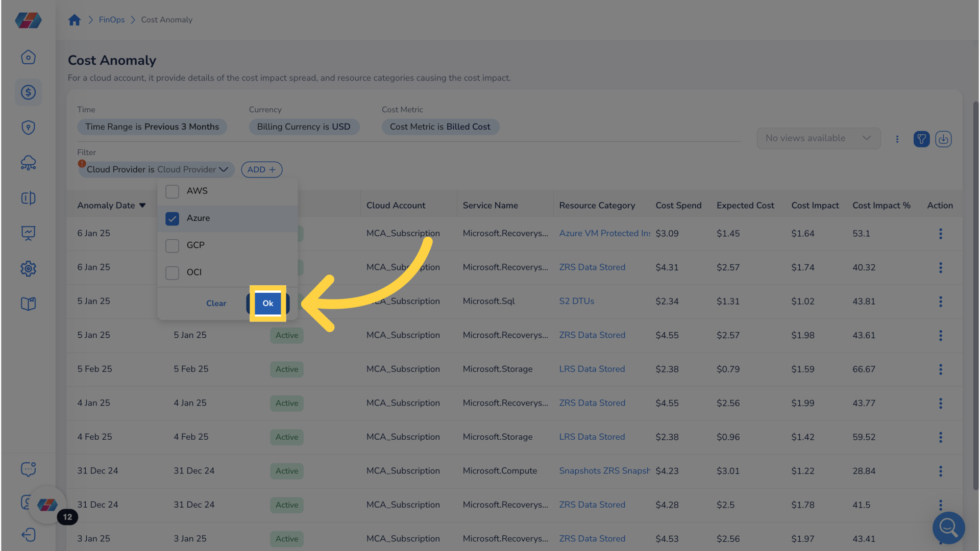Check the GCP cloud provider checkbox

tap(172, 245)
